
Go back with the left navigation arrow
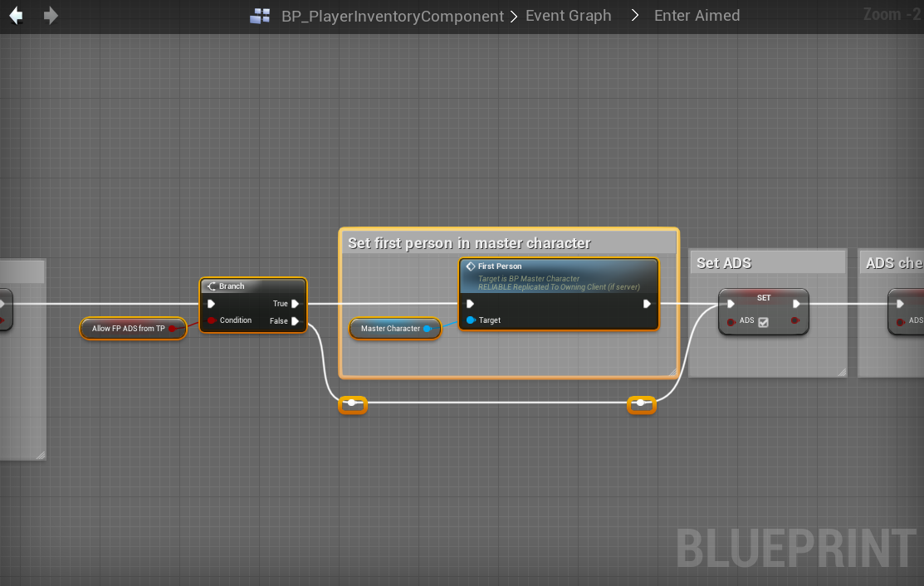pyautogui.click(x=16, y=15)
